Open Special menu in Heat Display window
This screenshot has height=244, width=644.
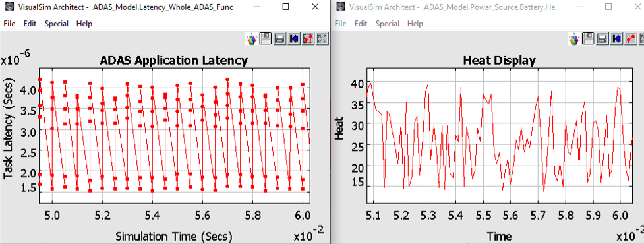388,24
